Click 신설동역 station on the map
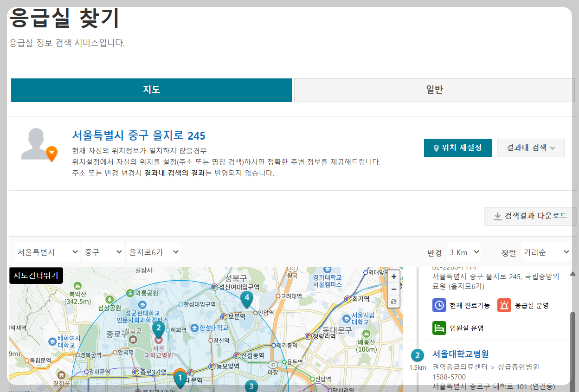Image resolution: width=579 pixels, height=392 pixels. click(x=249, y=356)
